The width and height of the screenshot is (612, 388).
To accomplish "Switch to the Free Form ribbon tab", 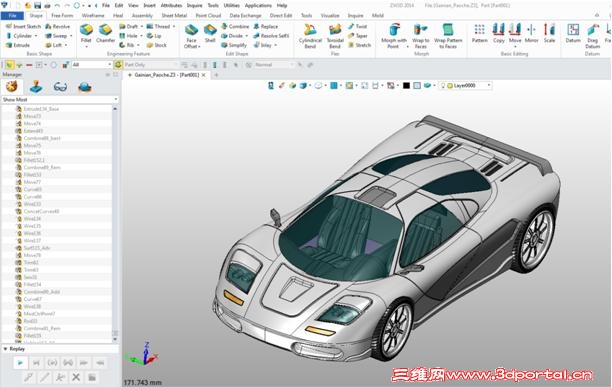I will [x=62, y=15].
